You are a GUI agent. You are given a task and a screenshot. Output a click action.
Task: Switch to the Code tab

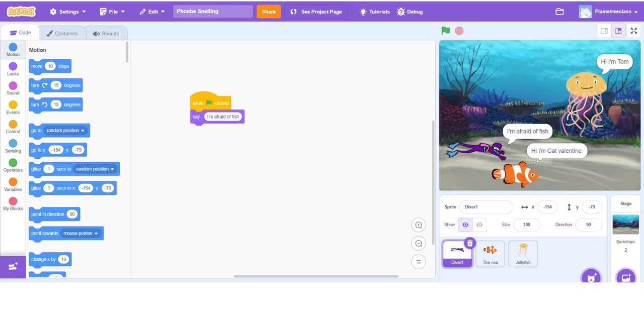coord(21,33)
